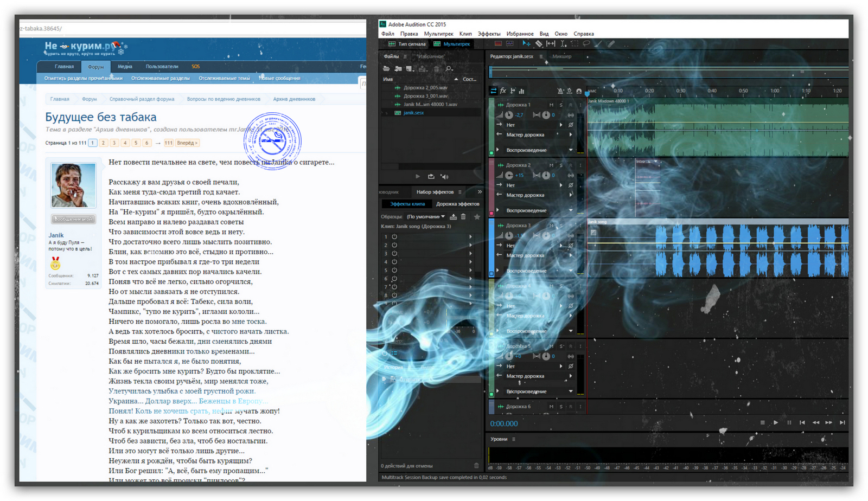This screenshot has width=868, height=501.
Task: Solo Дорожка 2 with the S button
Action: (x=561, y=165)
